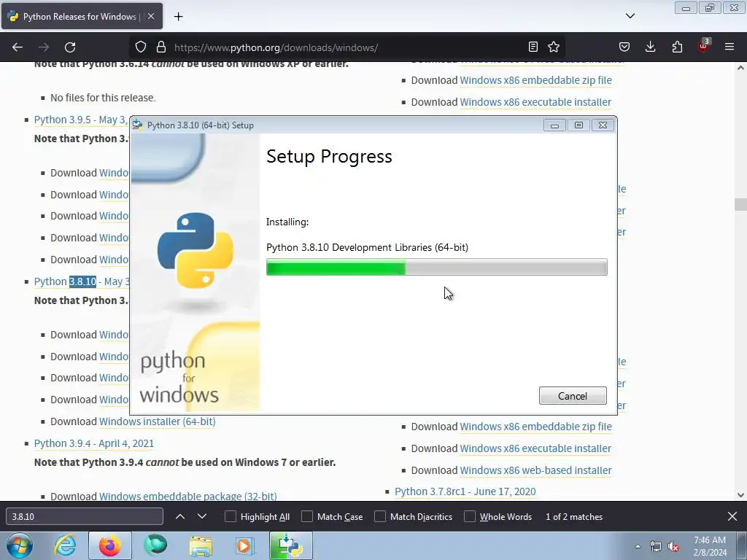This screenshot has height=560, width=747.
Task: Click scrollbar up arrow
Action: tap(740, 68)
